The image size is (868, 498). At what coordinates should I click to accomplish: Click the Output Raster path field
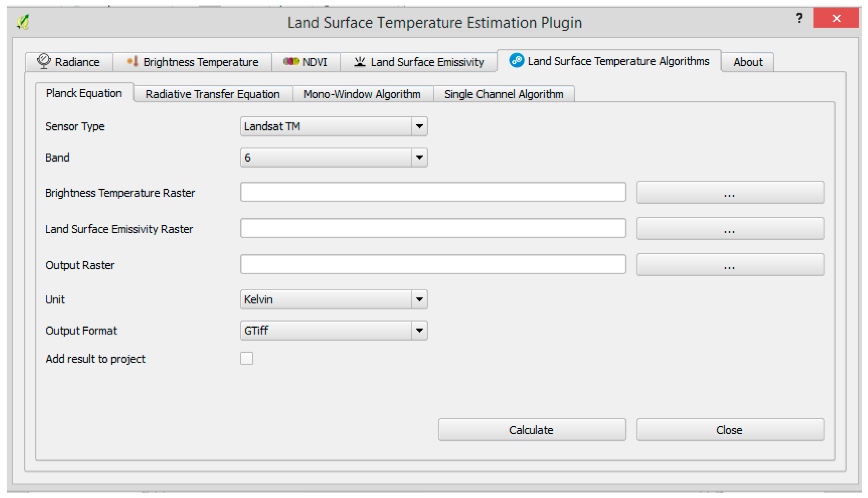coord(433,264)
